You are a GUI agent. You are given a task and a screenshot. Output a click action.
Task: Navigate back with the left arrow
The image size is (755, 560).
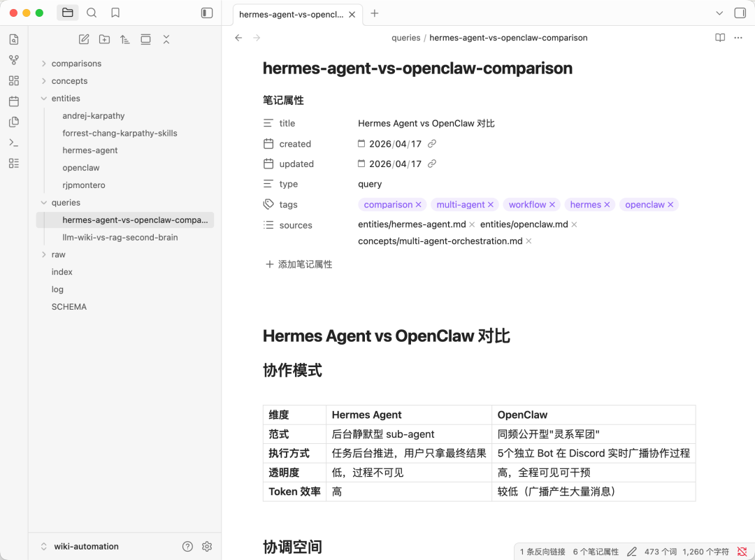coord(238,38)
